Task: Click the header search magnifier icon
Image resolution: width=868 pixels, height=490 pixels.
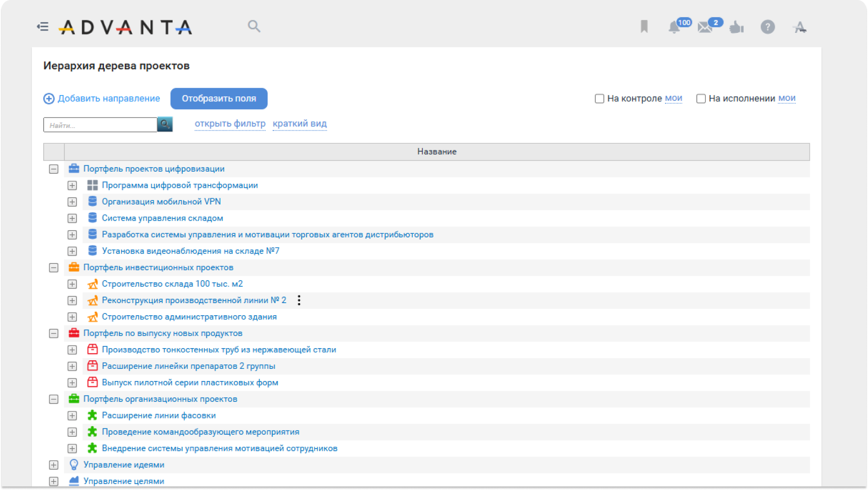Action: pos(254,26)
